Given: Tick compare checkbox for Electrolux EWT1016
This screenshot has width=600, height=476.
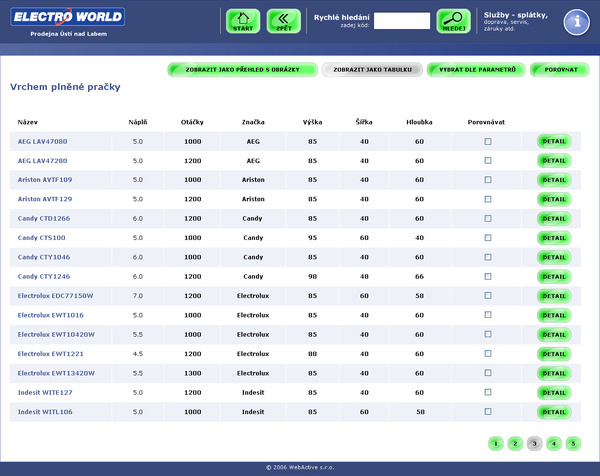Looking at the screenshot, I should (x=488, y=315).
